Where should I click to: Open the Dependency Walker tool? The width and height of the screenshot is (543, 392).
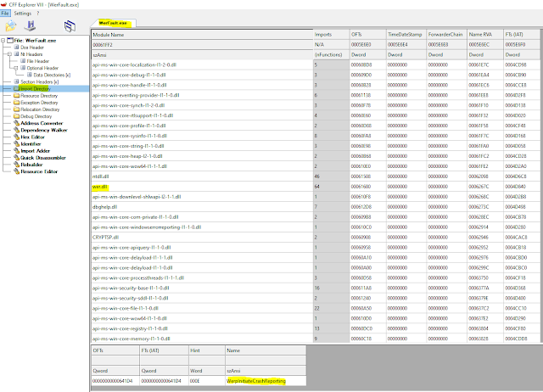[44, 130]
